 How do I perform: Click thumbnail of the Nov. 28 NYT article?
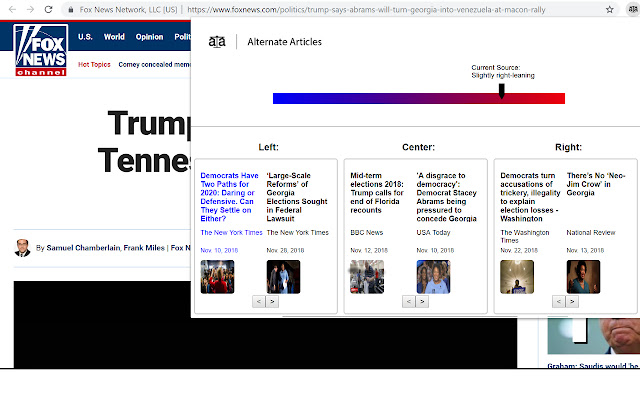pyautogui.click(x=283, y=277)
